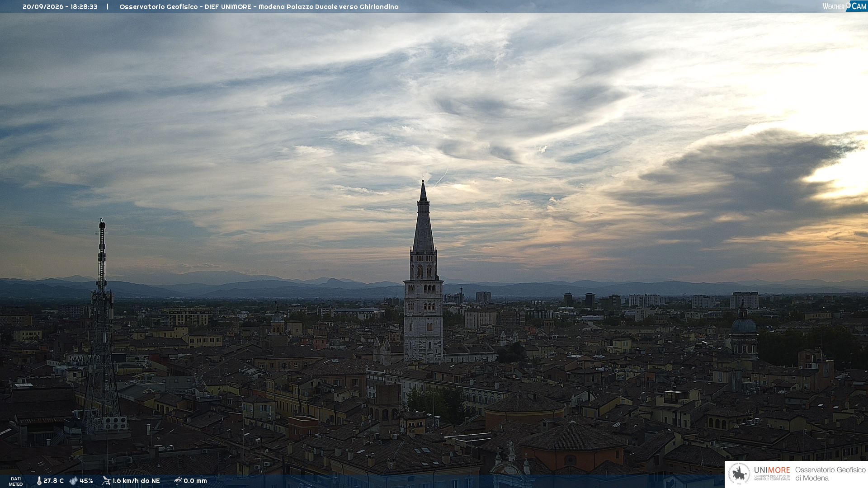
Task: Open the UNIMORE wordmark link
Action: [772, 470]
